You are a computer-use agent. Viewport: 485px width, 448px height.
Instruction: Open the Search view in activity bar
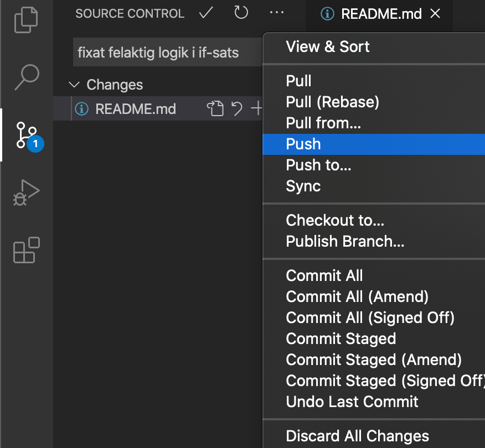pos(27,77)
